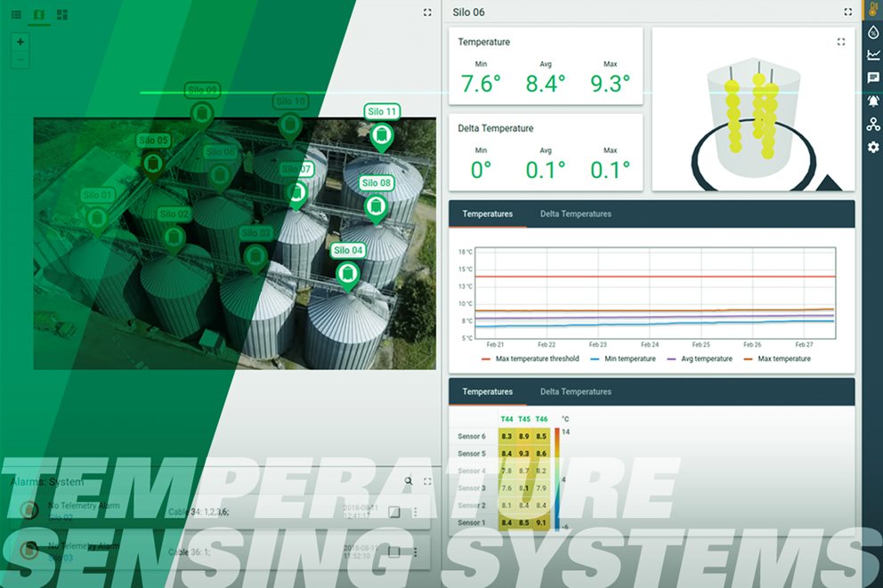Open the temperature thermometer sidebar icon
The width and height of the screenshot is (883, 588).
coord(872,10)
